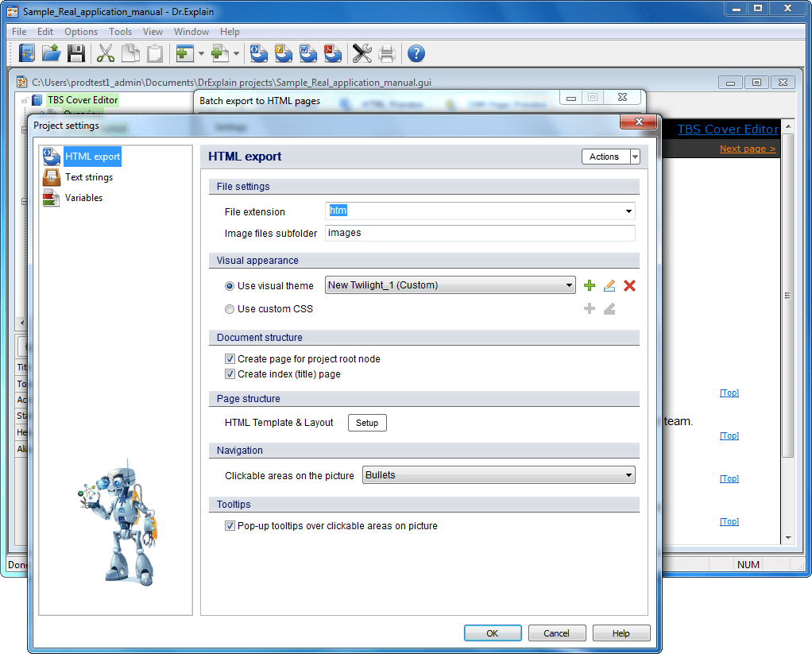Select the Variables settings category
Viewport: 812px width, 654px height.
click(83, 198)
